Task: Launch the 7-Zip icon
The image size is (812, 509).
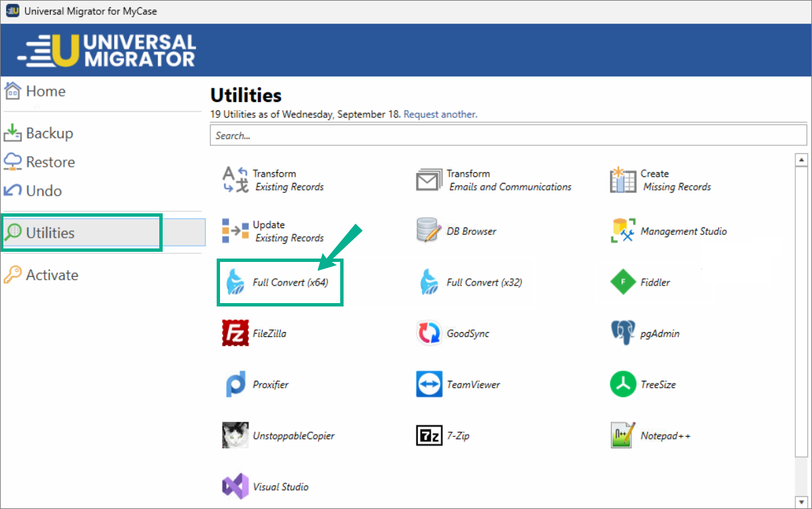Action: 429,436
